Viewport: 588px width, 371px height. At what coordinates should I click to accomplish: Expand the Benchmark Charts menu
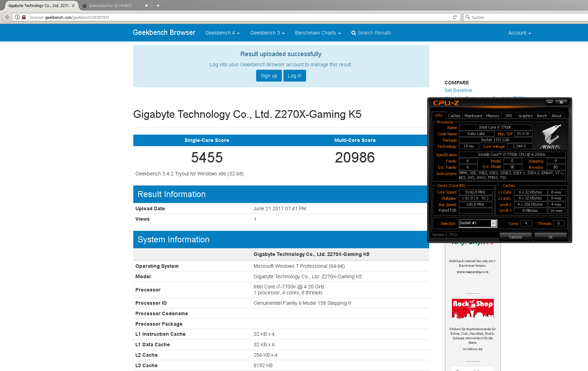[318, 33]
